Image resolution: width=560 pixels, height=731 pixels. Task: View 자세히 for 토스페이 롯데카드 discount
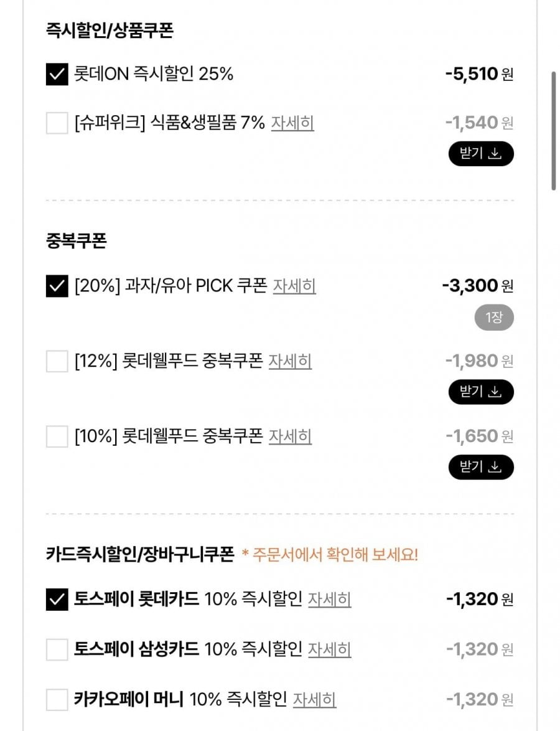(x=330, y=600)
